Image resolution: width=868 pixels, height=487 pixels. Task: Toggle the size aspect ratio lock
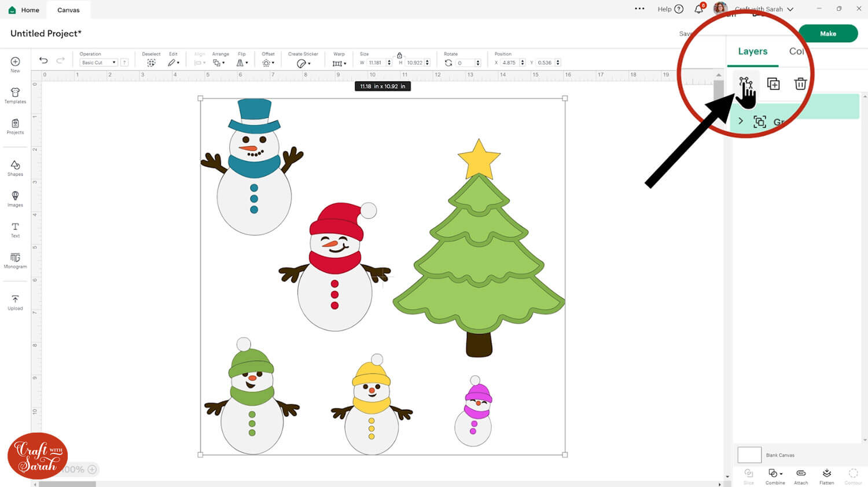(399, 56)
